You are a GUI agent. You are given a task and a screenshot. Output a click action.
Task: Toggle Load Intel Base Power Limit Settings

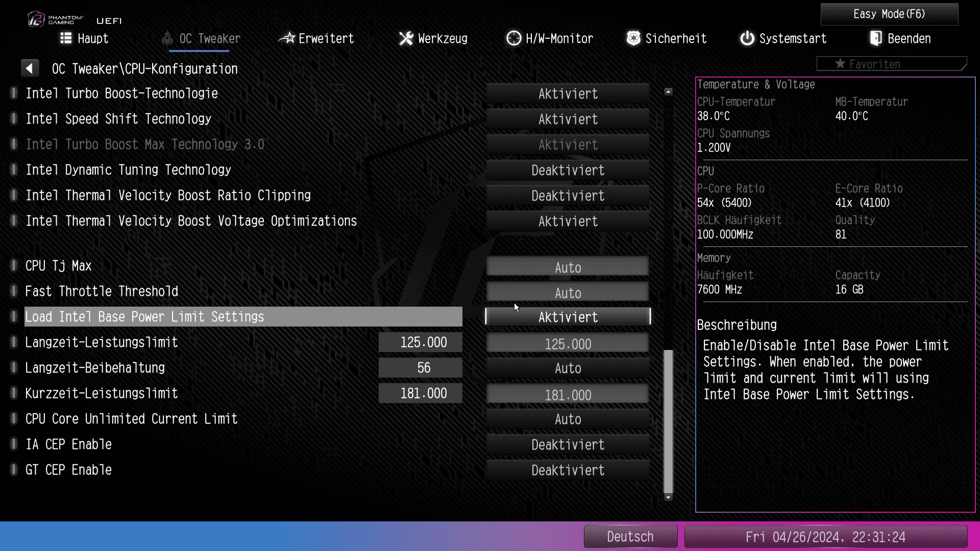[x=568, y=317]
